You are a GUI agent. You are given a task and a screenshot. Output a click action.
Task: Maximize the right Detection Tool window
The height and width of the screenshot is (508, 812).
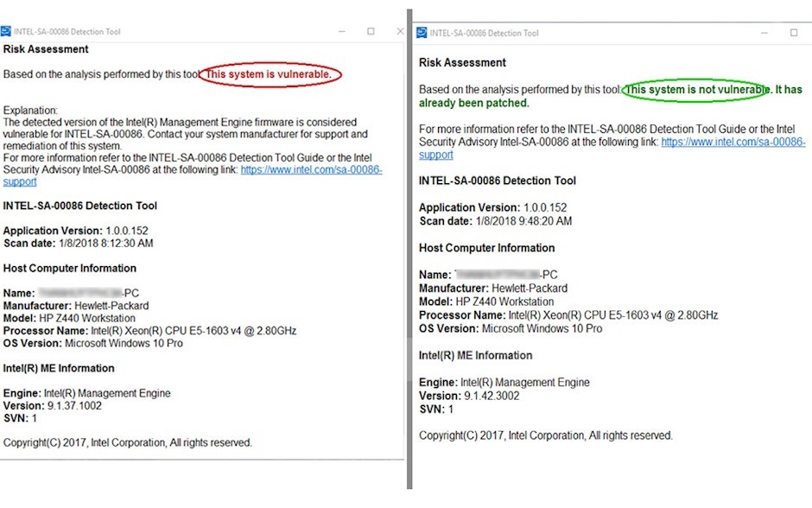794,33
